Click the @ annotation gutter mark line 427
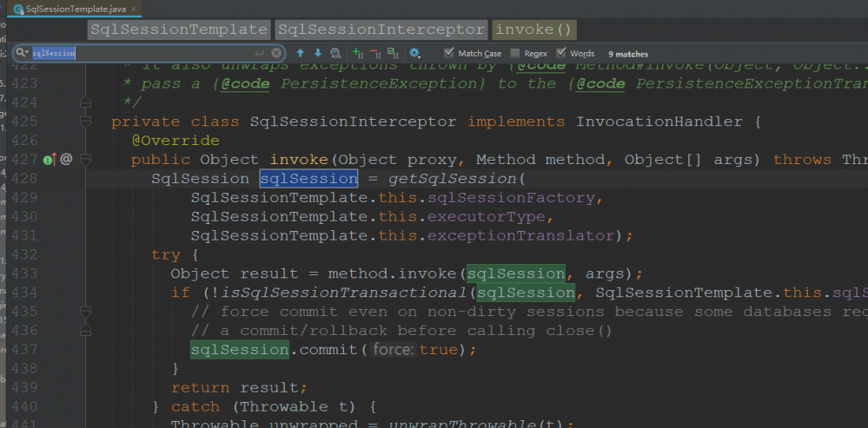This screenshot has height=428, width=868. [x=66, y=160]
